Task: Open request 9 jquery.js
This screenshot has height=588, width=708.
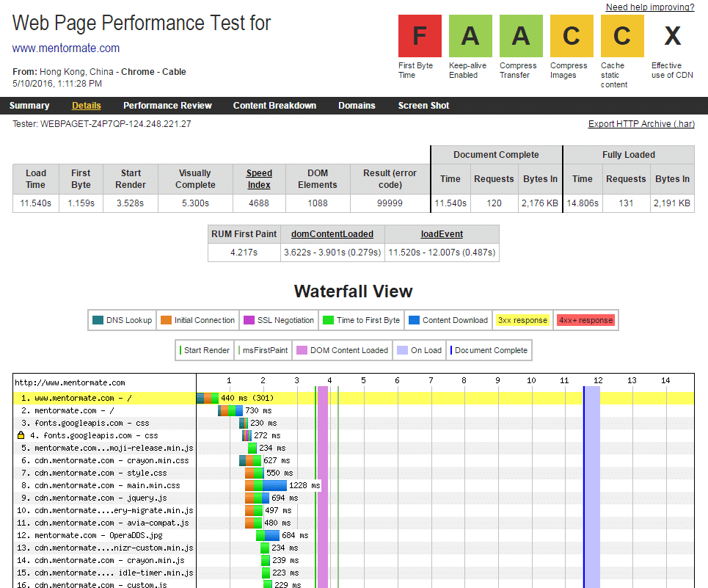Action: point(94,498)
